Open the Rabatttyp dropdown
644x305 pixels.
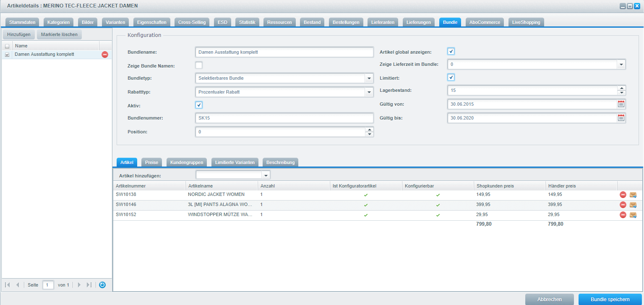pyautogui.click(x=369, y=92)
